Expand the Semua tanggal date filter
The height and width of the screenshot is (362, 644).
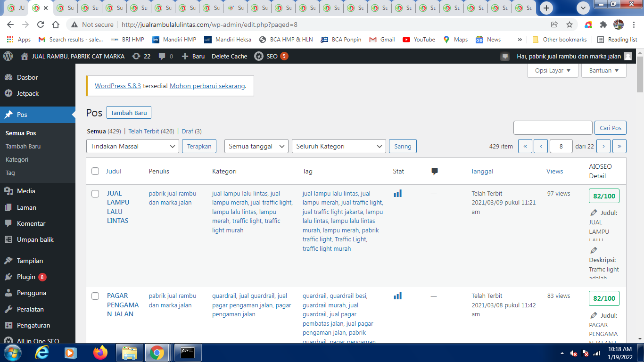click(256, 146)
